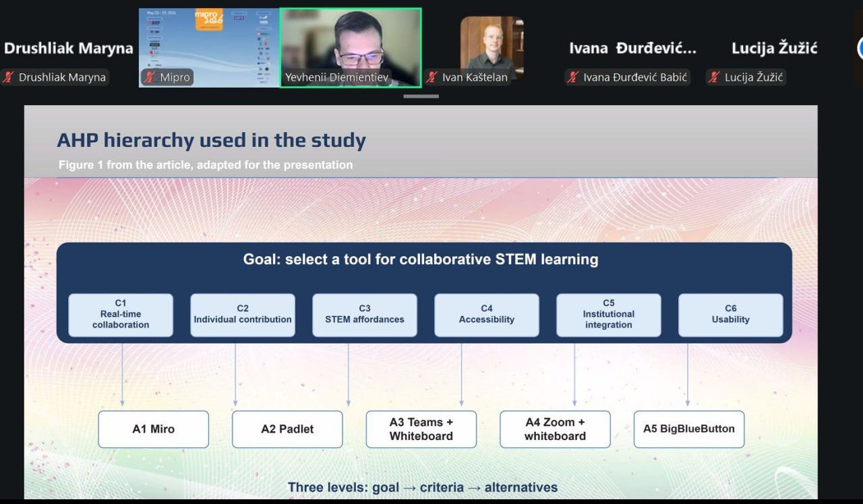Image resolution: width=863 pixels, height=504 pixels.
Task: Click the A4 Zoom + whiteboard box
Action: tap(555, 429)
